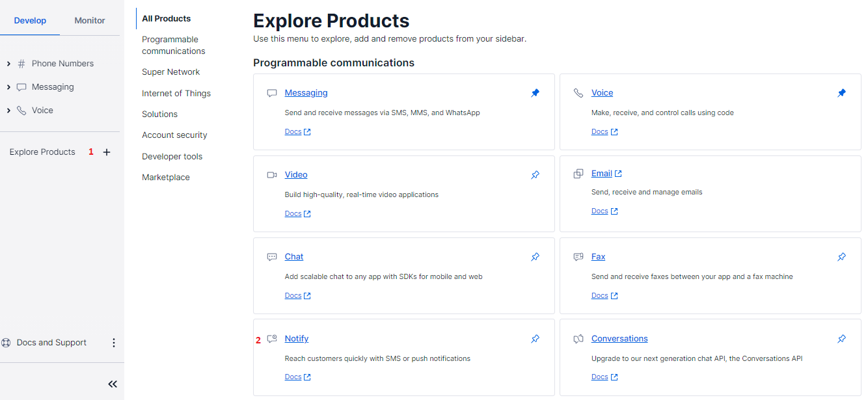Click the Chat card bubble icon
This screenshot has width=868, height=400.
[272, 257]
